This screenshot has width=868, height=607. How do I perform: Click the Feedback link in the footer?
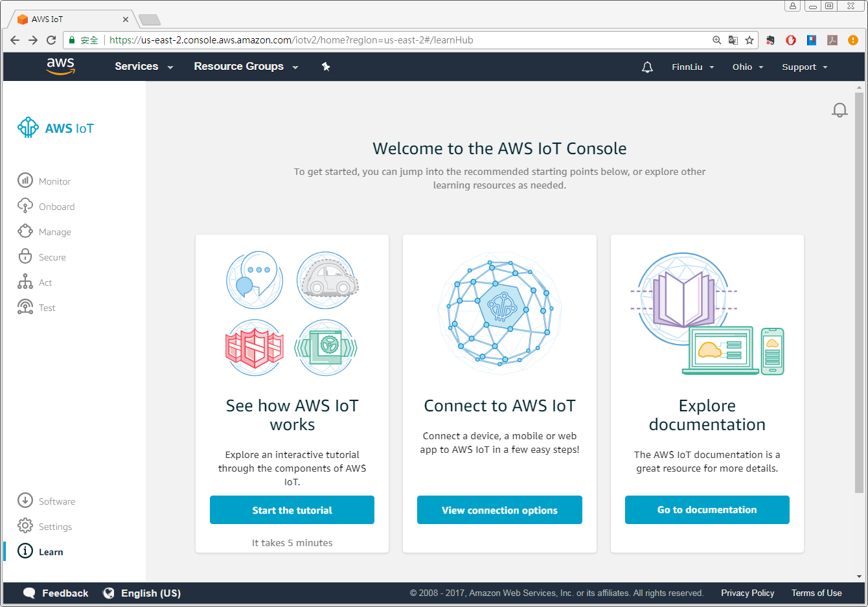pos(65,593)
